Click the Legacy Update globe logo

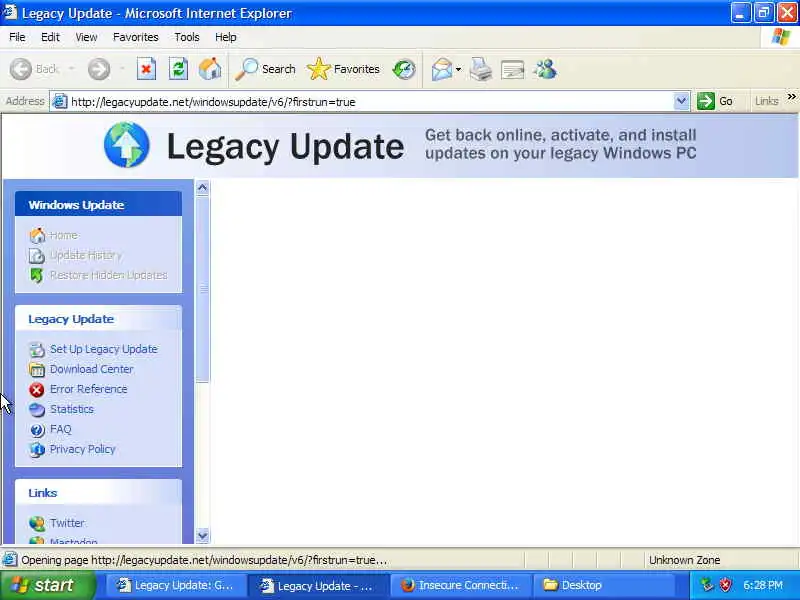[127, 145]
